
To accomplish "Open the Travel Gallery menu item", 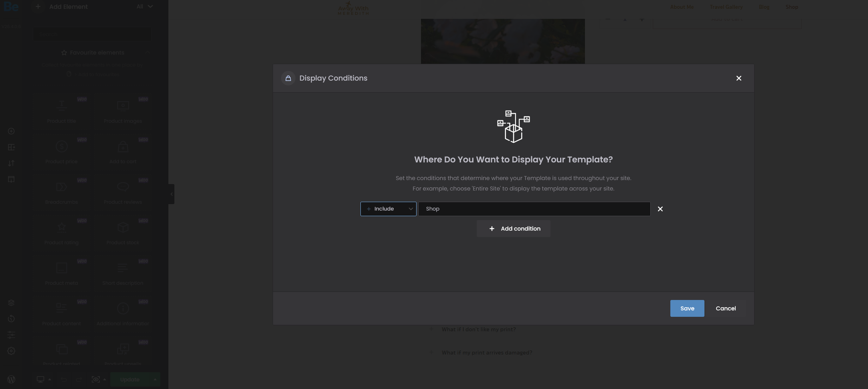I will pos(726,7).
